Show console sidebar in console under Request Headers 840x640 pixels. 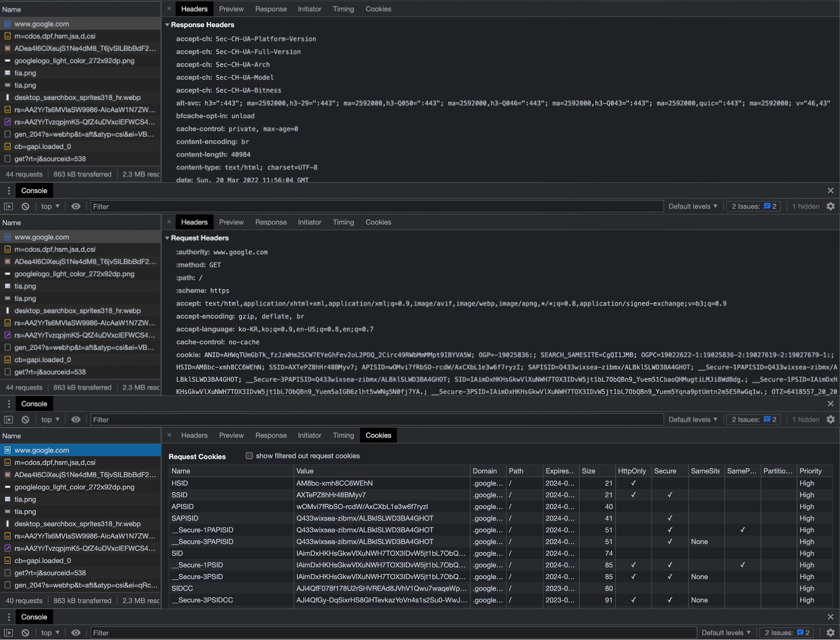[8, 419]
